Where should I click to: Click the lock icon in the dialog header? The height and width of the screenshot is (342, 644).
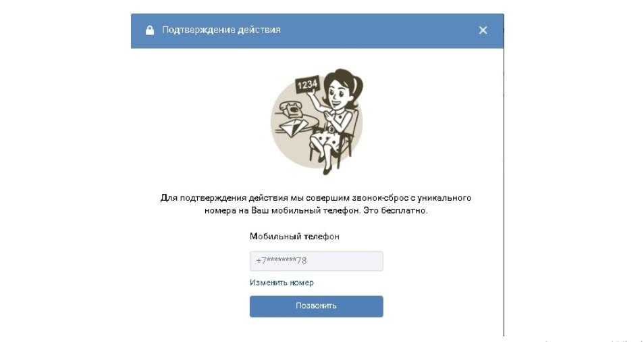tap(150, 30)
